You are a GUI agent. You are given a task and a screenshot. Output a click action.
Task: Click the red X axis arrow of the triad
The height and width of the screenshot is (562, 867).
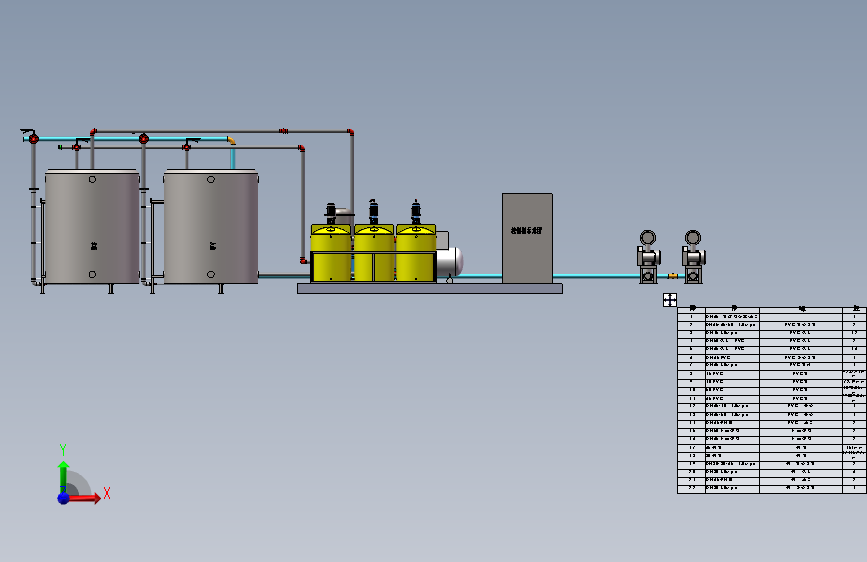[85, 498]
